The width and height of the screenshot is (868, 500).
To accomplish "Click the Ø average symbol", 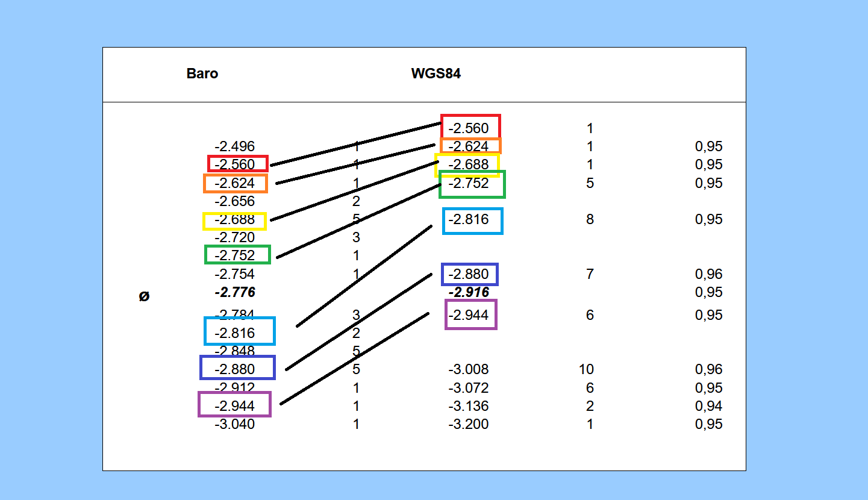I will pos(144,296).
